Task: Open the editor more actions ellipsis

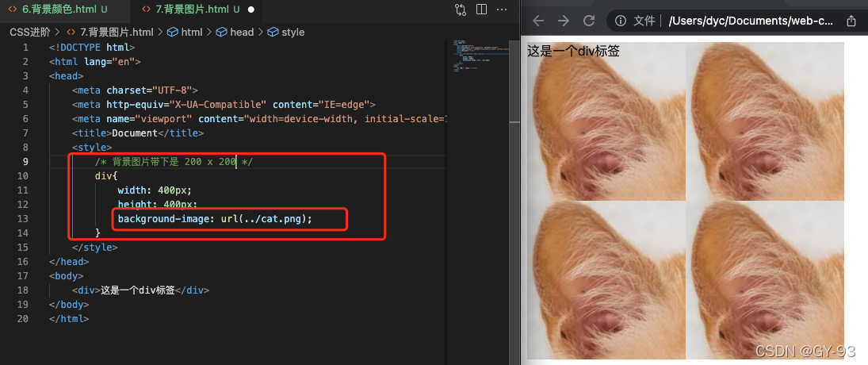Action: tap(502, 10)
